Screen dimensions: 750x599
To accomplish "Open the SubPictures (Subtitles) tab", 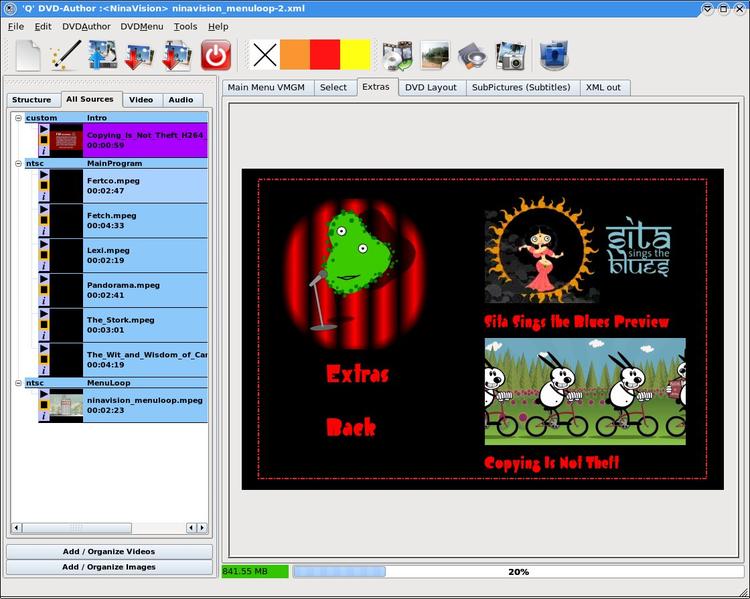I will (x=521, y=88).
